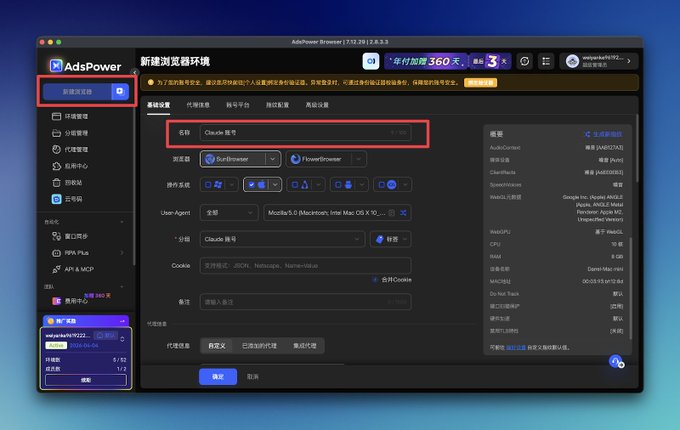The height and width of the screenshot is (430, 680).
Task: Click the 备注 remark input field
Action: pyautogui.click(x=305, y=302)
